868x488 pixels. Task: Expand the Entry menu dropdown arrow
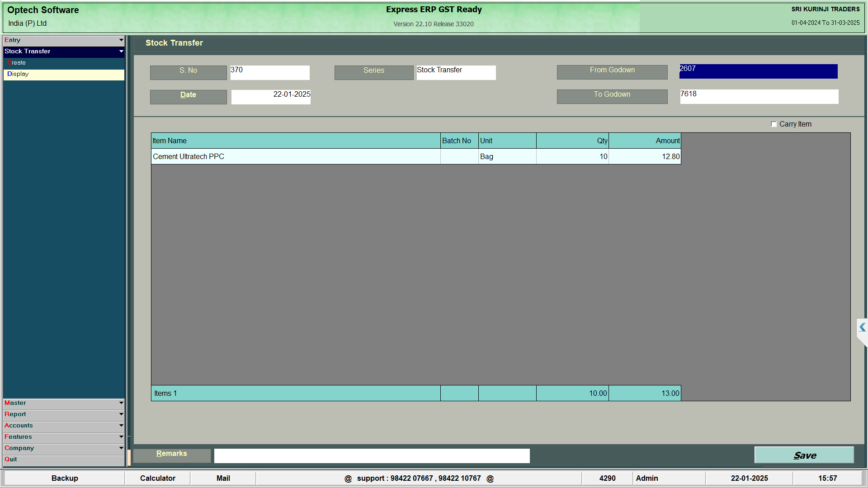point(121,40)
